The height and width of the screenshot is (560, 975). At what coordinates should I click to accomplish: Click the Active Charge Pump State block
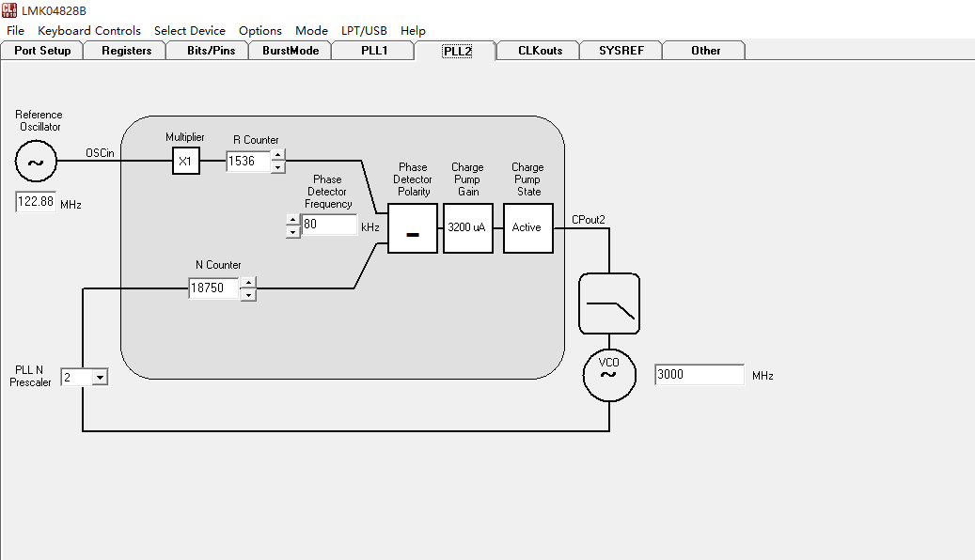527,228
